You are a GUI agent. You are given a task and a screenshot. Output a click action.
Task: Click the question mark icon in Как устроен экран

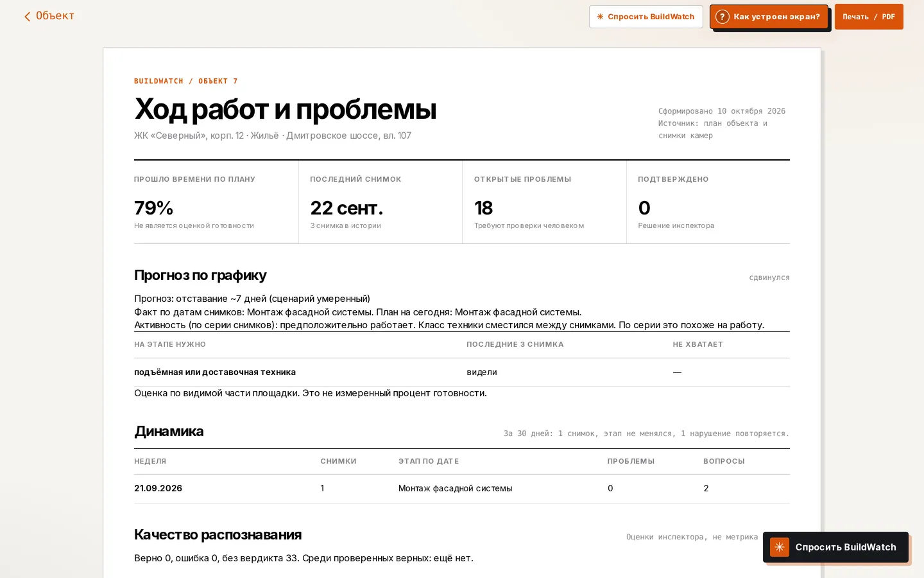coord(723,17)
